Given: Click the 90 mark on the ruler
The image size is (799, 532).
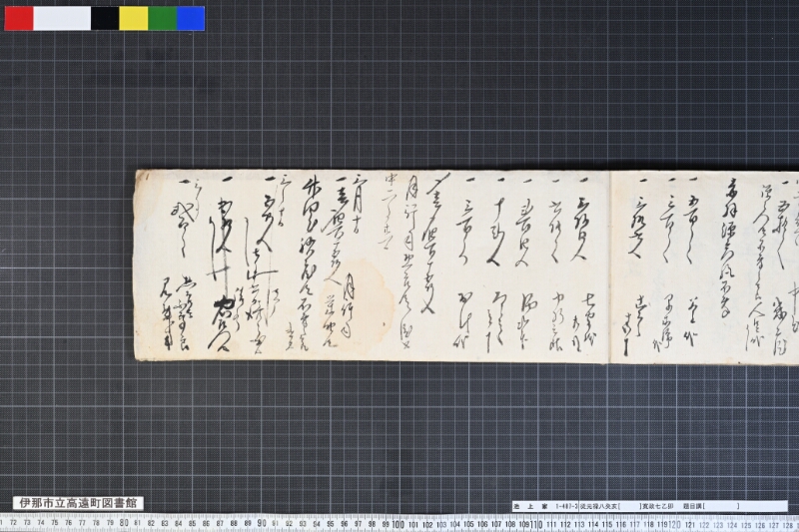Looking at the screenshot, I should 262,523.
